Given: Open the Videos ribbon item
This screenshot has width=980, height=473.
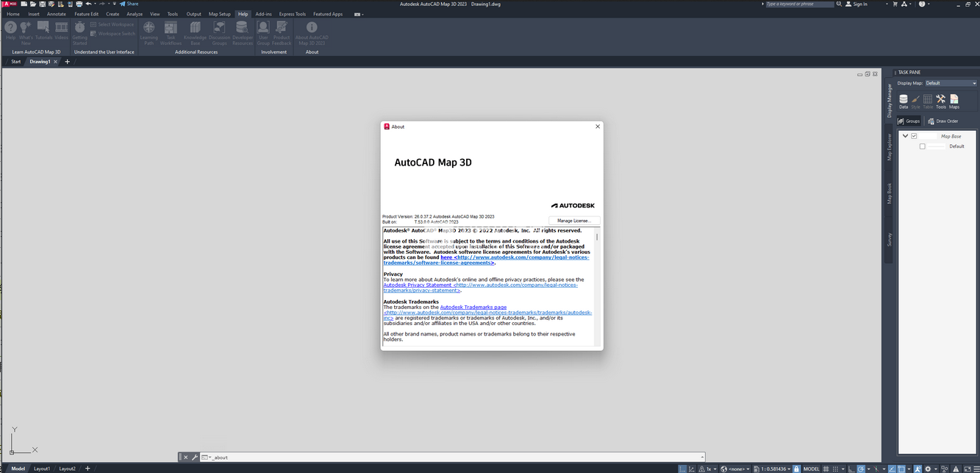Looking at the screenshot, I should [x=61, y=30].
